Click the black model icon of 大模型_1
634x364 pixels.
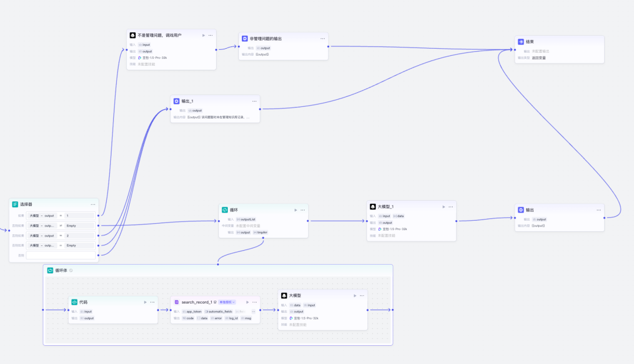[x=373, y=207]
